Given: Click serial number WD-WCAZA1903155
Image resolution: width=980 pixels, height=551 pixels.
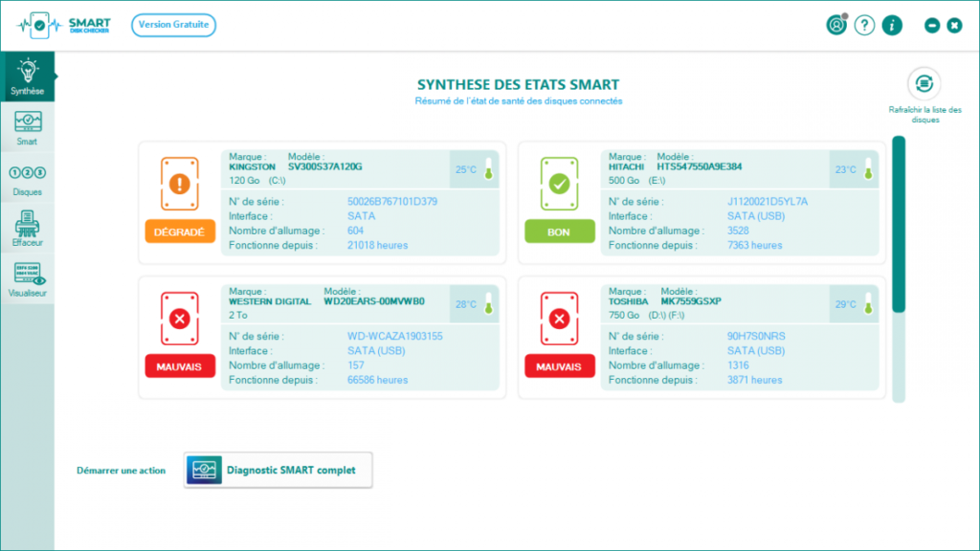Looking at the screenshot, I should 394,336.
